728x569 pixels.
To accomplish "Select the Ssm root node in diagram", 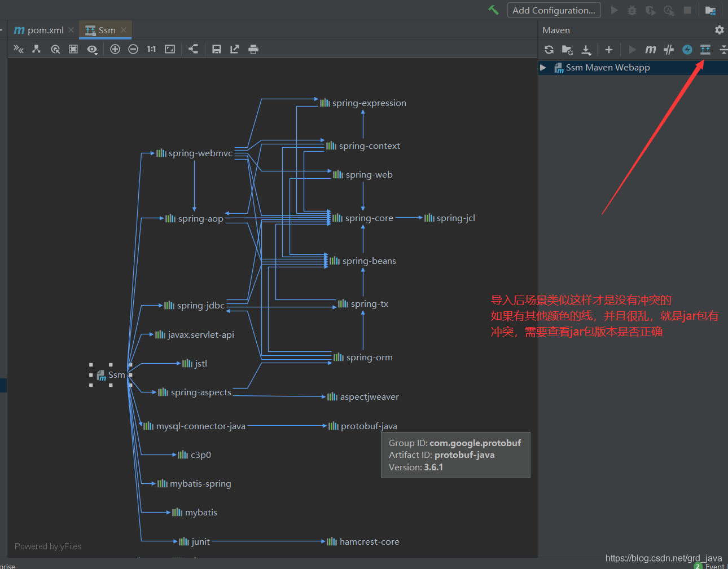I will [x=111, y=375].
